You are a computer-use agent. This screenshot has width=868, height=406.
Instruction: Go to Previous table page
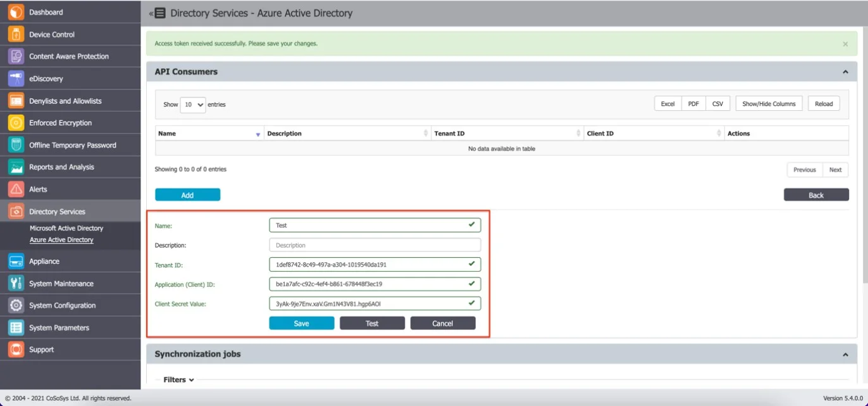[x=805, y=170]
